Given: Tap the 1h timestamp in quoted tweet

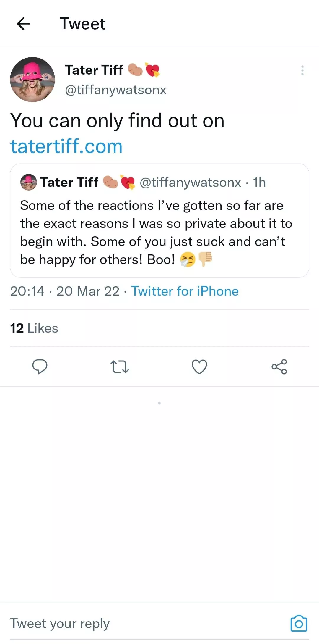Looking at the screenshot, I should tap(259, 183).
